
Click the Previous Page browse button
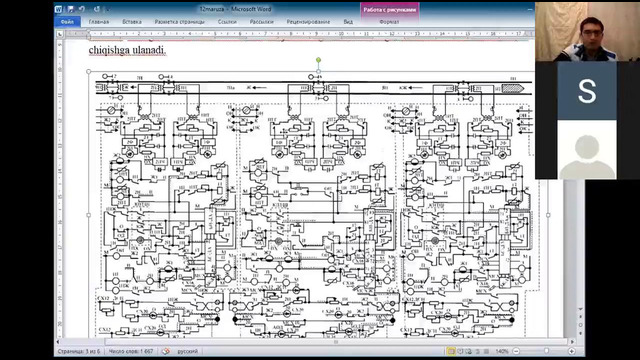point(580,317)
